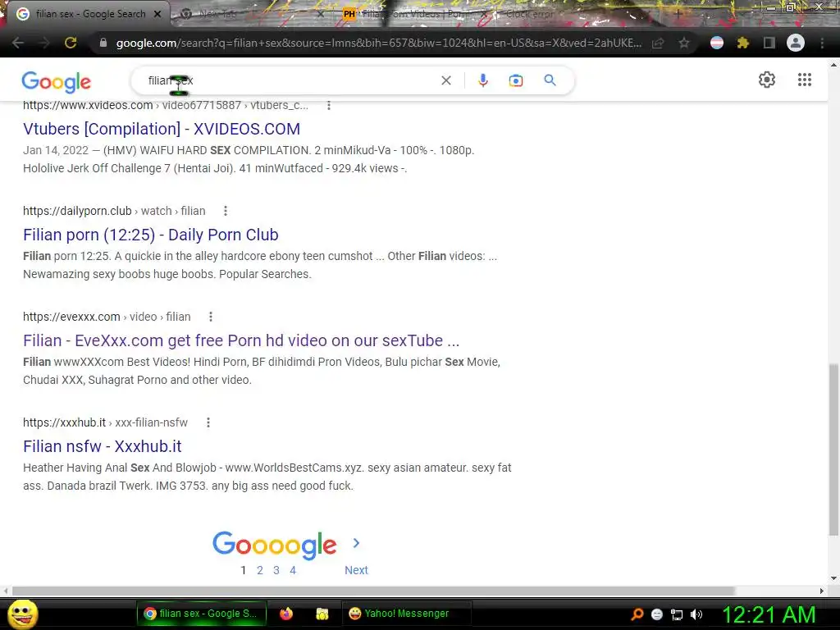The height and width of the screenshot is (630, 840).
Task: Click the https://dailyporn.club breadcrumb text
Action: tap(77, 211)
